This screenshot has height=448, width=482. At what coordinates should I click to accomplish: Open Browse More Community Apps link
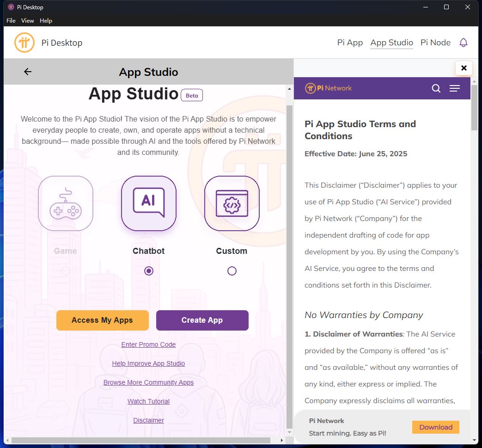pyautogui.click(x=148, y=382)
